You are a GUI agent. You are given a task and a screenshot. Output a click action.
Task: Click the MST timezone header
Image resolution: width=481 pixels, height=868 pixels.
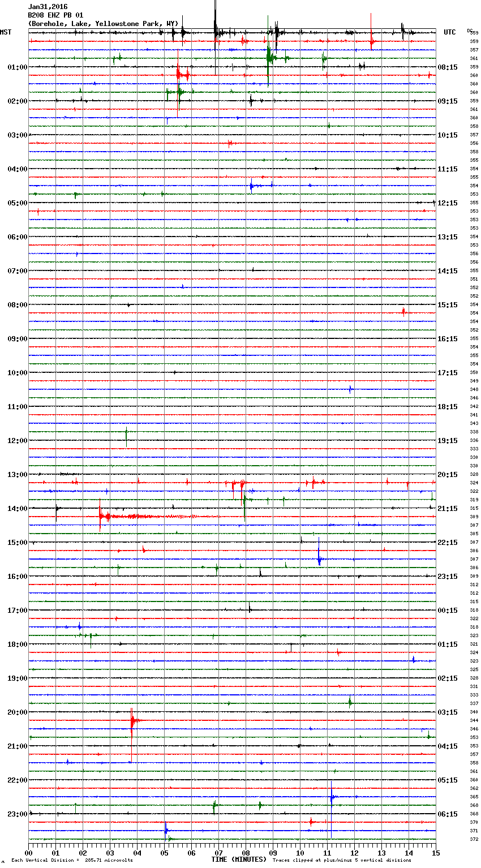[x=6, y=32]
